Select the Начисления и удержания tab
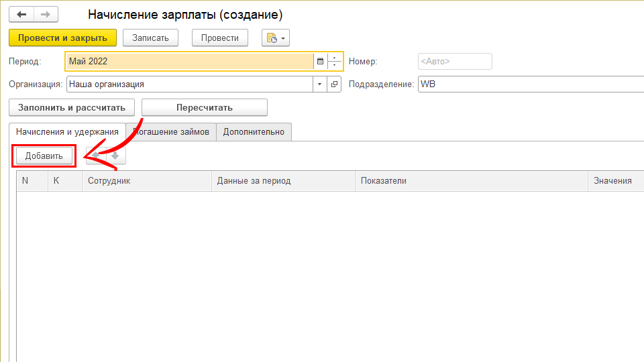This screenshot has width=644, height=362. [x=67, y=132]
